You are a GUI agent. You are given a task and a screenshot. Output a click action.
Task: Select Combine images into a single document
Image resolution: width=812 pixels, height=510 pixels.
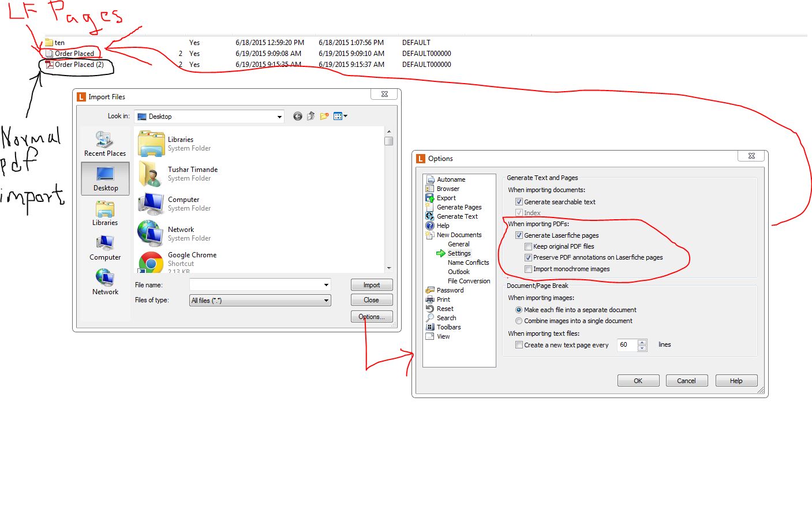click(x=519, y=321)
